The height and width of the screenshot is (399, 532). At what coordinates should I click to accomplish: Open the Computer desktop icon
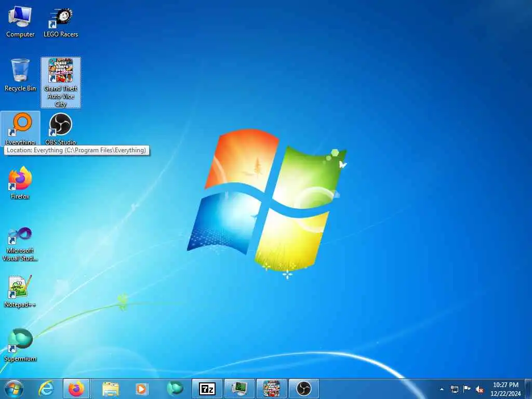(x=20, y=21)
